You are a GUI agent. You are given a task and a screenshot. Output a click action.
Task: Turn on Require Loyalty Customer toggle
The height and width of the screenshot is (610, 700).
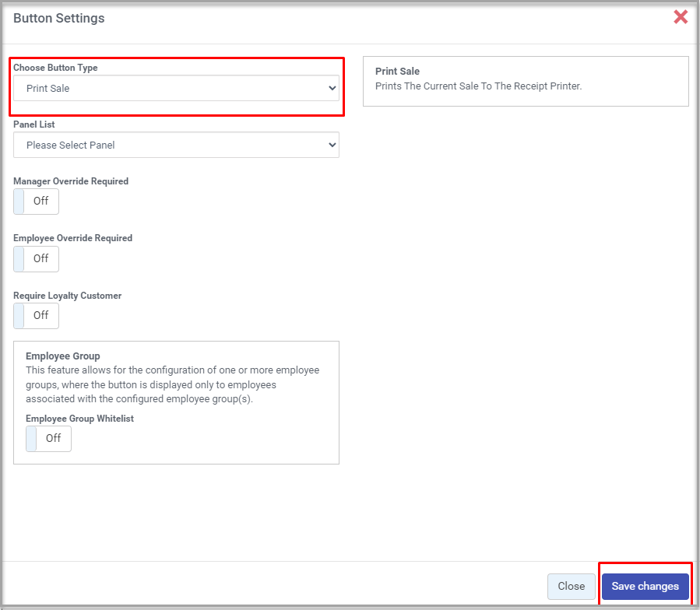point(36,315)
